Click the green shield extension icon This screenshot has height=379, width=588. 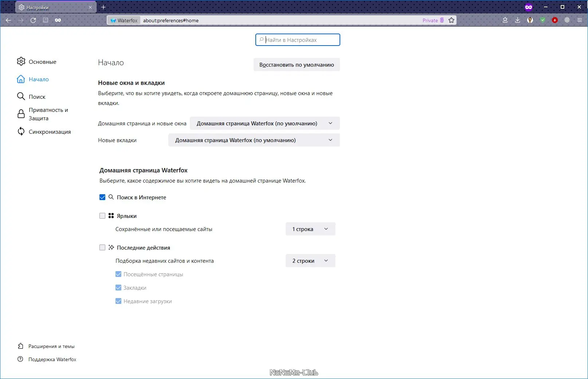point(542,20)
